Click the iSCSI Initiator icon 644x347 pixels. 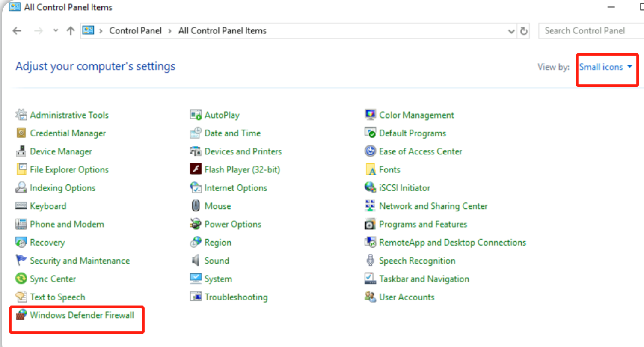pyautogui.click(x=370, y=188)
